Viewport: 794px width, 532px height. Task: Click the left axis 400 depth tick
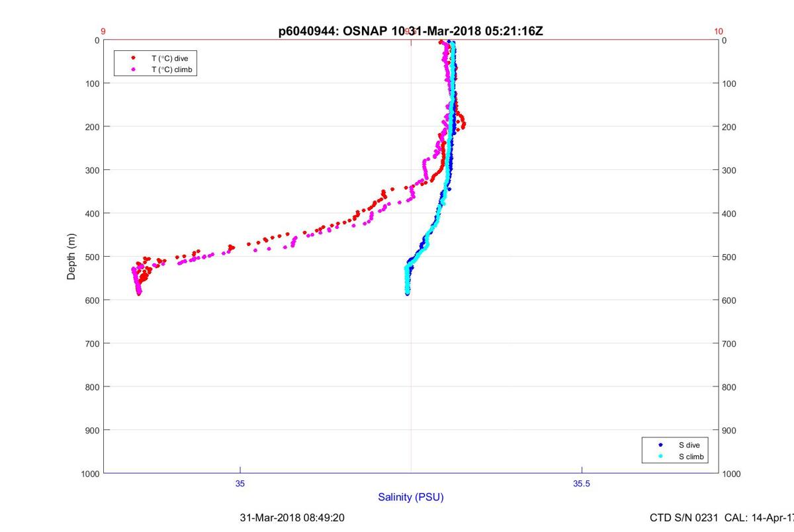pyautogui.click(x=92, y=213)
